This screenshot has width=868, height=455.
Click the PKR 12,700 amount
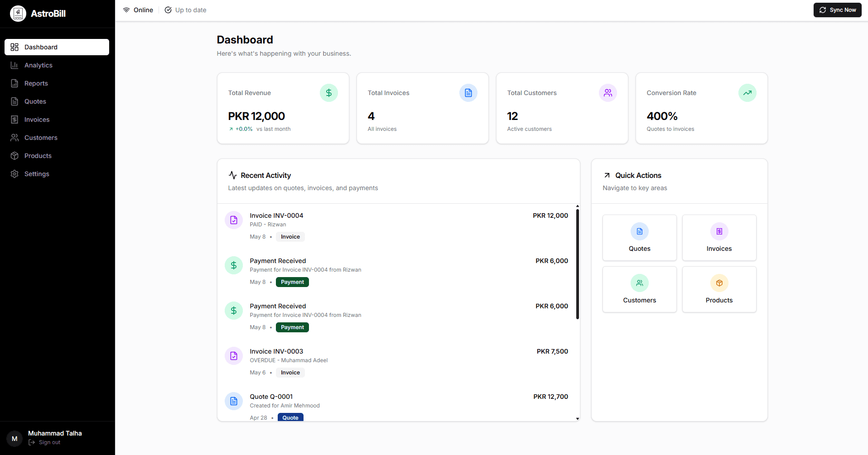[550, 397]
